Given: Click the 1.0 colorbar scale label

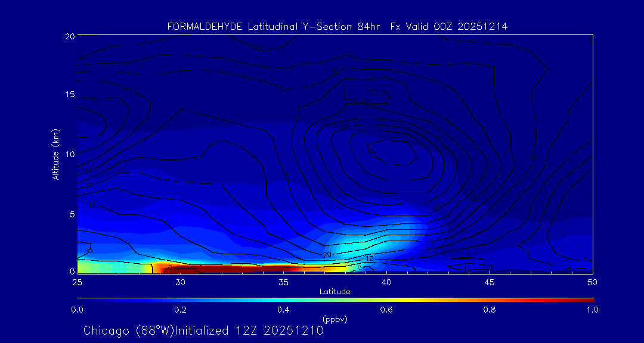Looking at the screenshot, I should click(x=593, y=310).
